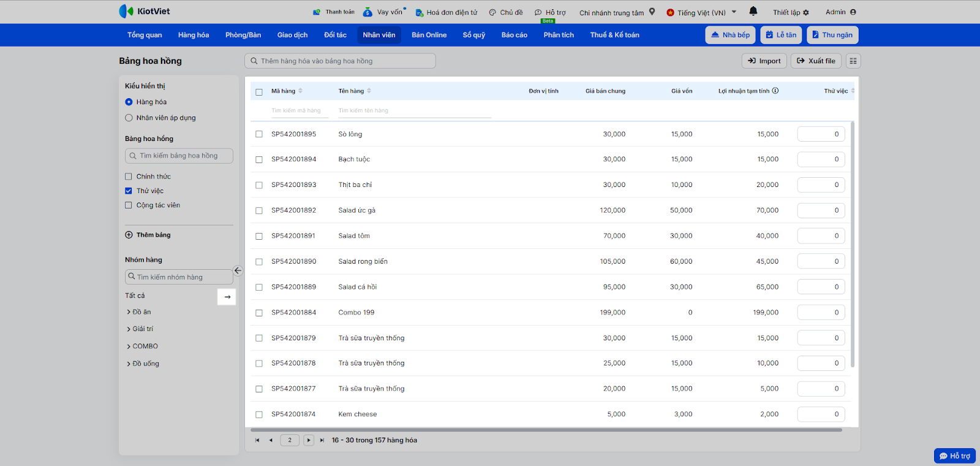This screenshot has width=980, height=466.
Task: Select the Nhân viên áp dụng radio option
Action: [x=129, y=118]
